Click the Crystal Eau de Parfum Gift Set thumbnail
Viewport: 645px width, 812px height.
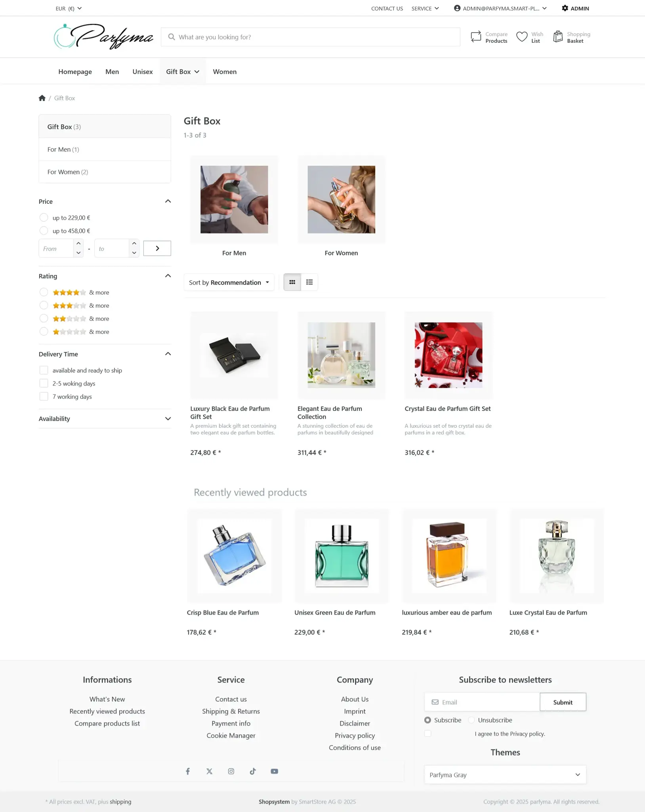tap(448, 355)
